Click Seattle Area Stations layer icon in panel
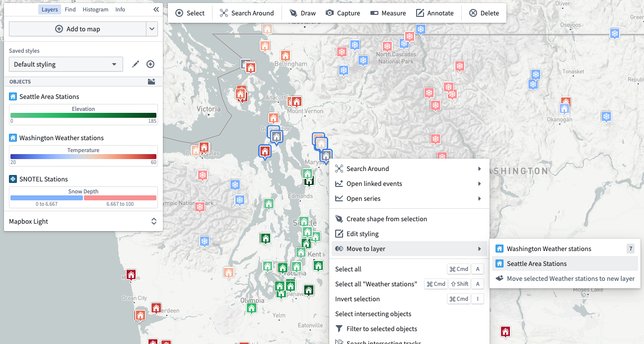The height and width of the screenshot is (344, 644). tap(13, 96)
